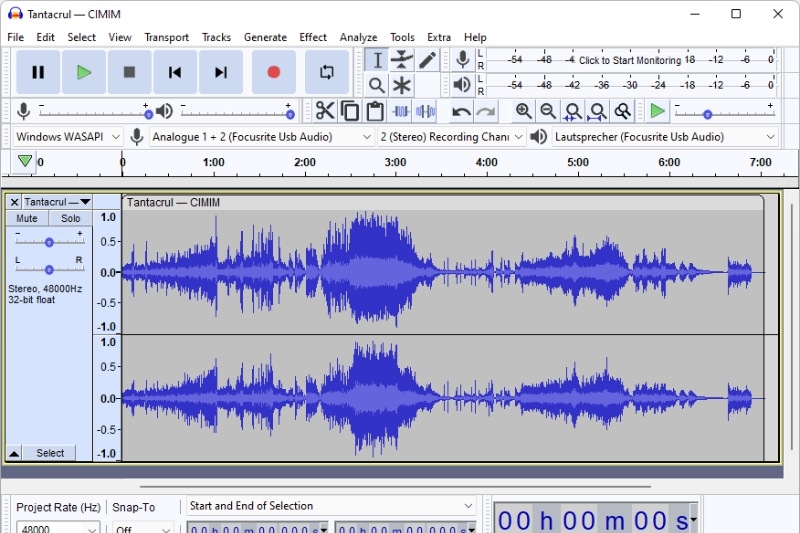
Task: Fit project to width zoom icon
Action: point(597,111)
